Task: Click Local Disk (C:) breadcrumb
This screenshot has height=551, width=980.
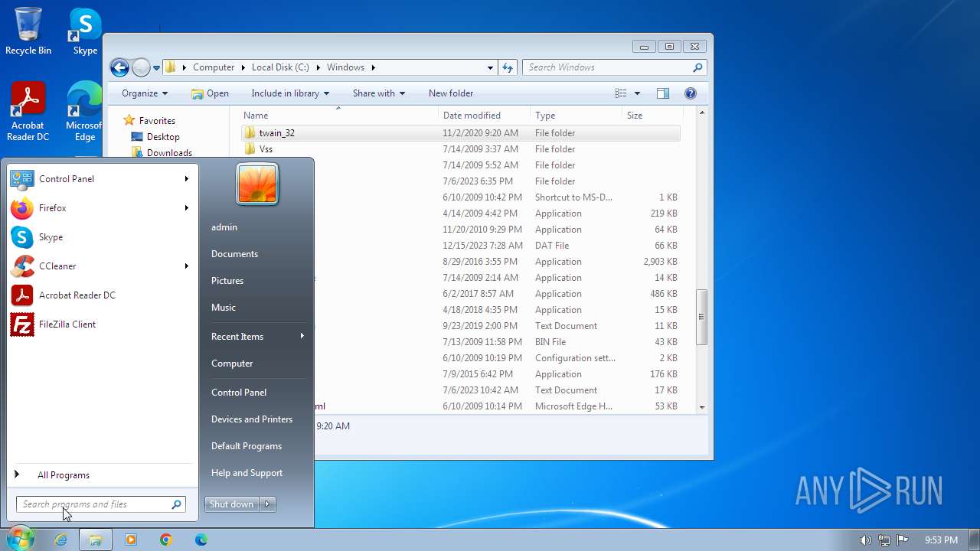Action: tap(280, 67)
